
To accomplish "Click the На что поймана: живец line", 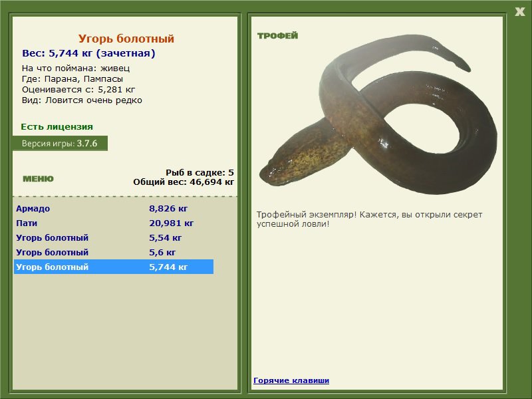I will pos(76,68).
